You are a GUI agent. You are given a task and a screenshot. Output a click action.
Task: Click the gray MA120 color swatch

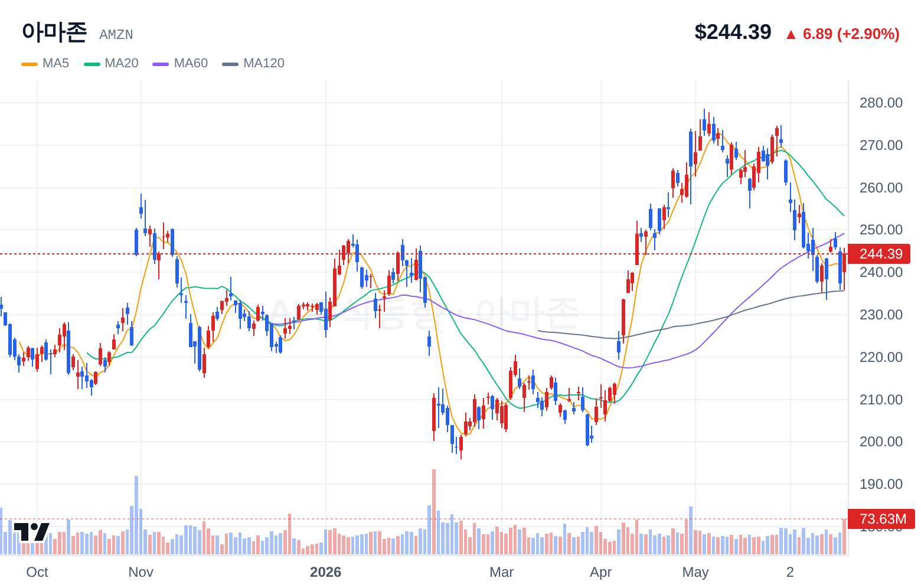tap(230, 64)
